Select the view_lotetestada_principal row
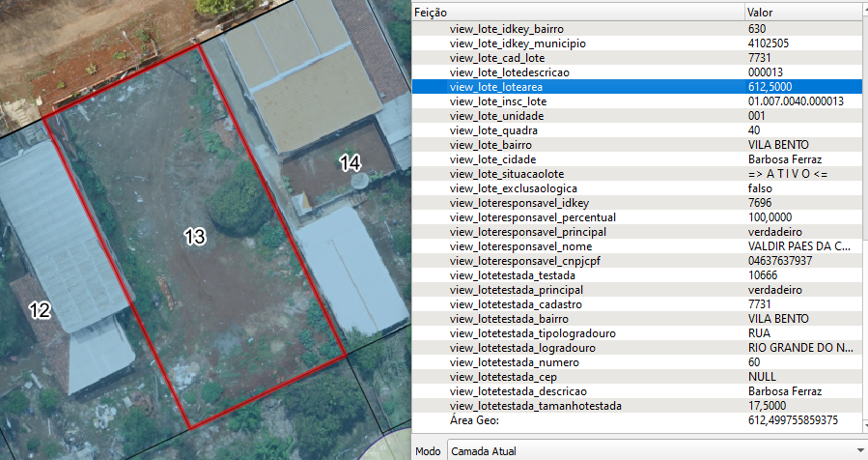 click(637, 290)
